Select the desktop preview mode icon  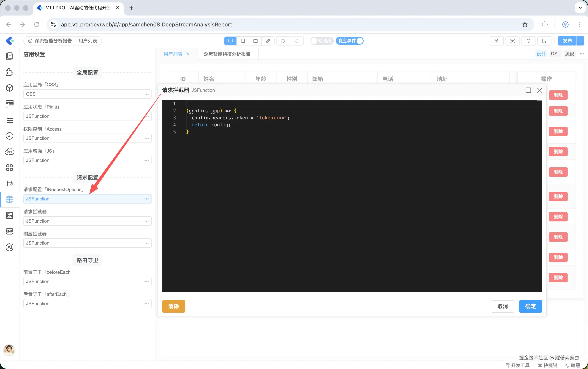click(x=230, y=41)
